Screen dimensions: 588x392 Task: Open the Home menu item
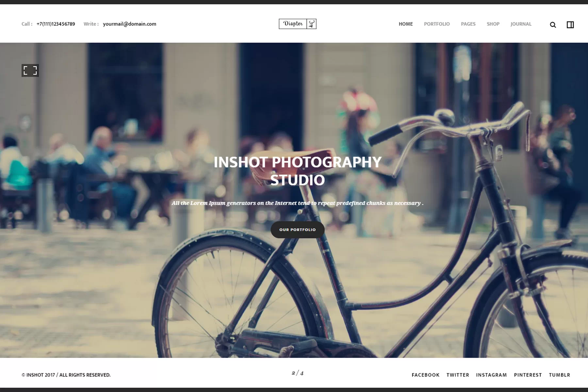tap(405, 24)
